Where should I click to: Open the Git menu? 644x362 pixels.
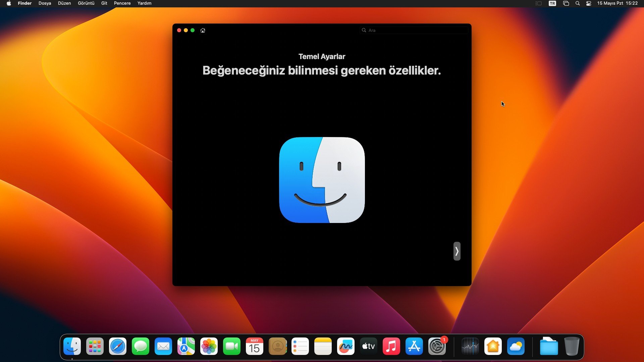[104, 3]
